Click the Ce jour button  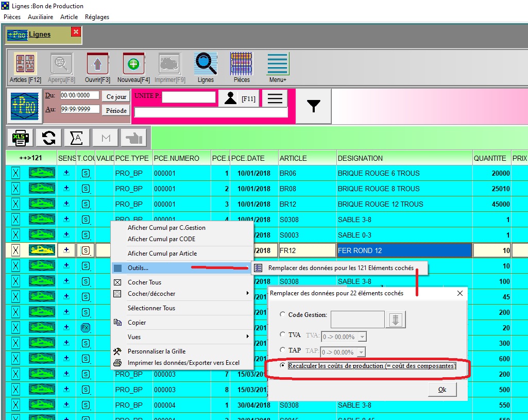(116, 97)
